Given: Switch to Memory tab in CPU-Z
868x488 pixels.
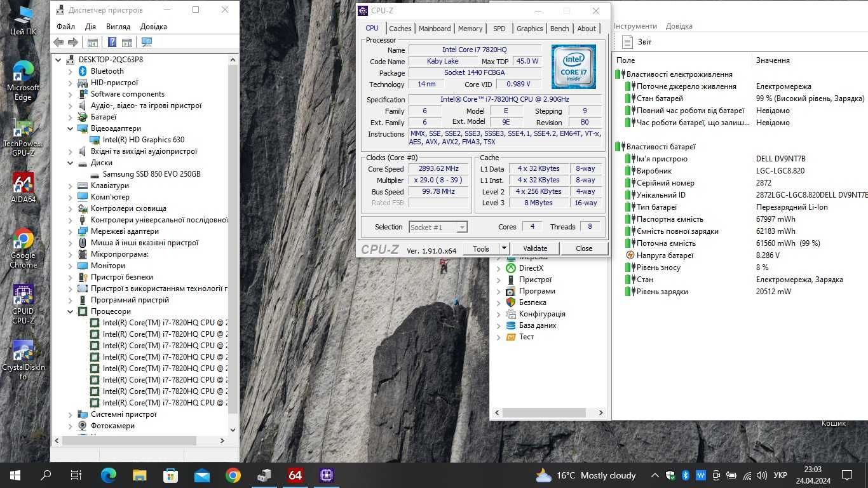Looking at the screenshot, I should pos(470,29).
